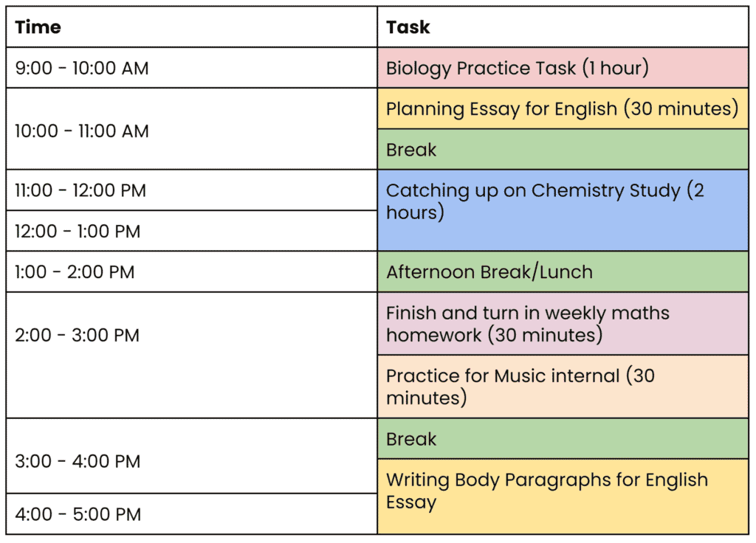Image resolution: width=756 pixels, height=543 pixels.
Task: Click the 2:00 - 3:00 PM time cell
Action: click(x=191, y=355)
